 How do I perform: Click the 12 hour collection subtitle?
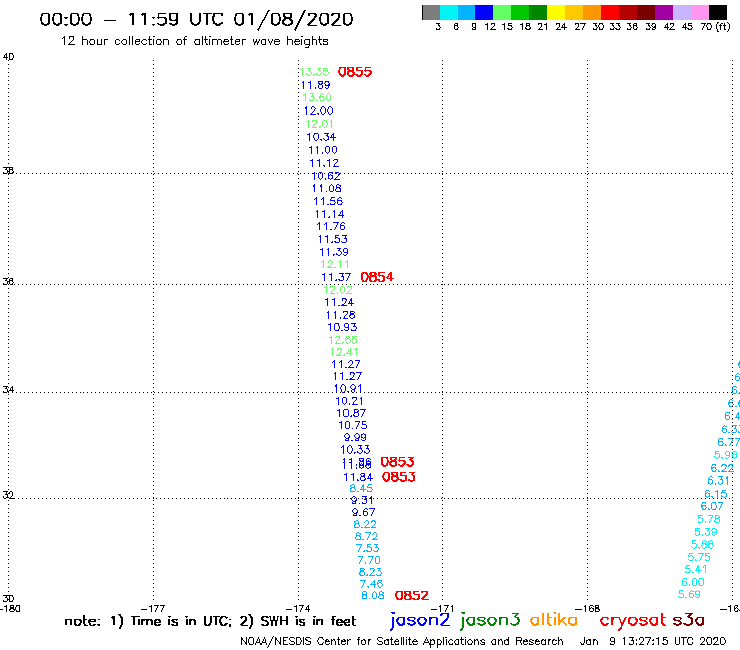(x=194, y=41)
